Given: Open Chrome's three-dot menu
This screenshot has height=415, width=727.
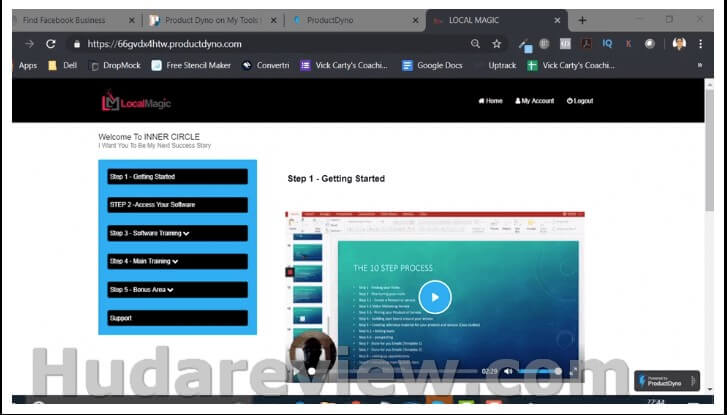Looking at the screenshot, I should tap(701, 44).
